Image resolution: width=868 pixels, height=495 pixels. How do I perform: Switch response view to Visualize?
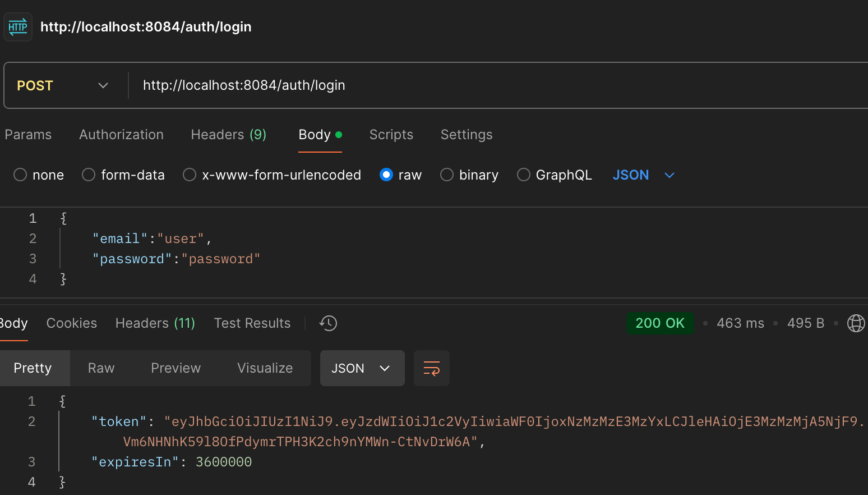(265, 368)
